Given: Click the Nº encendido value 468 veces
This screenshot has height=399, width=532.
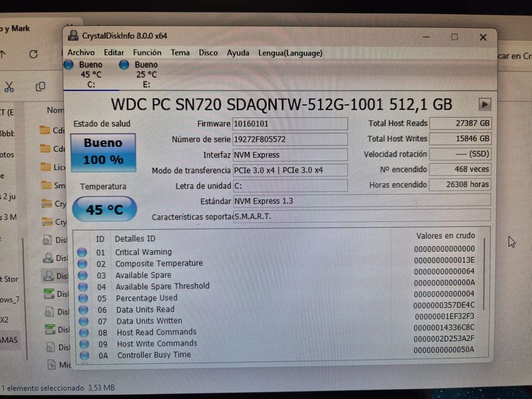Looking at the screenshot, I should [460, 169].
